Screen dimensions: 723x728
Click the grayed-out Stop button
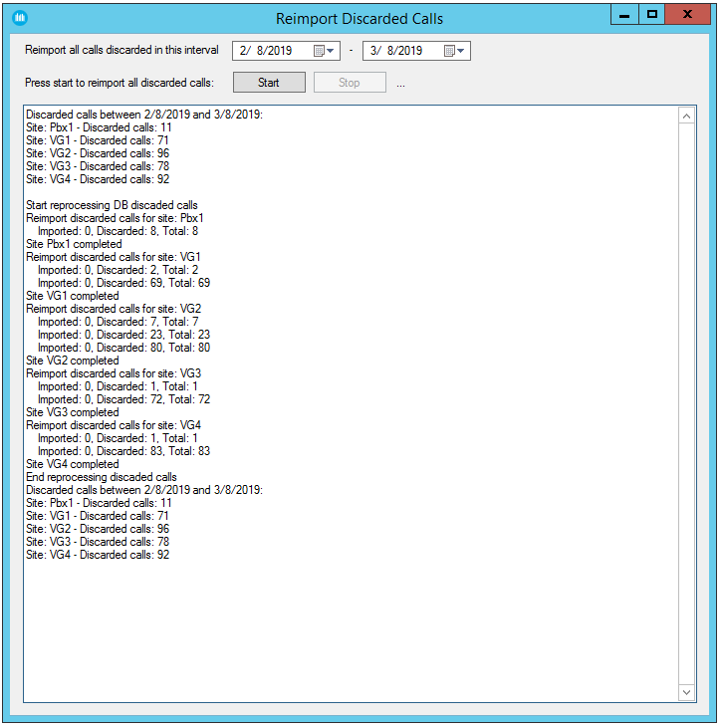coord(350,83)
